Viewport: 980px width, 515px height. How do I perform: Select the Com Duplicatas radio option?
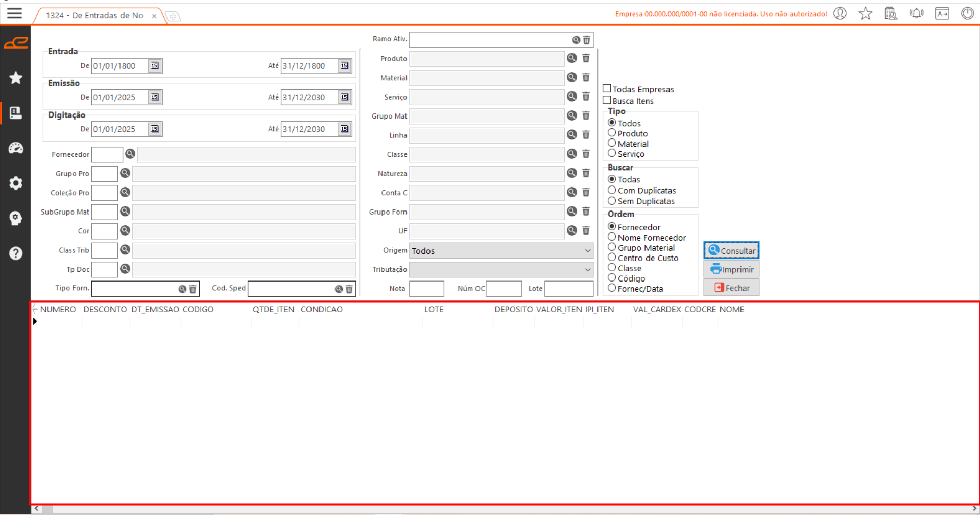[612, 190]
